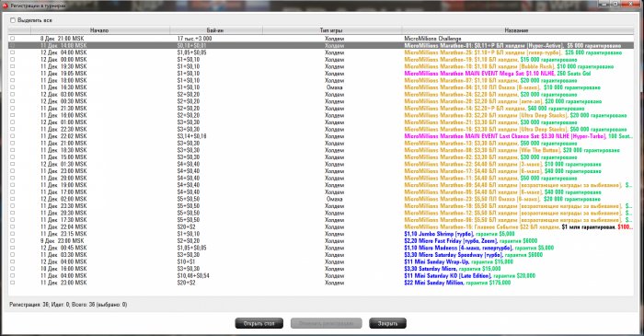Sort list by the "Начало" column header
Image resolution: width=644 pixels, height=336 pixels.
point(99,30)
